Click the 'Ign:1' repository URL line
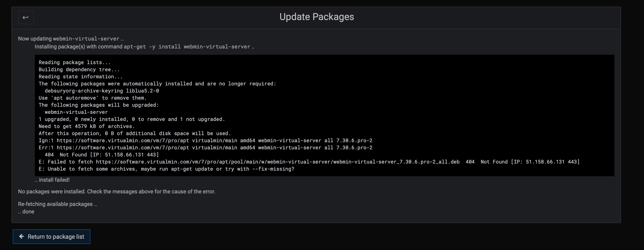 (x=205, y=141)
